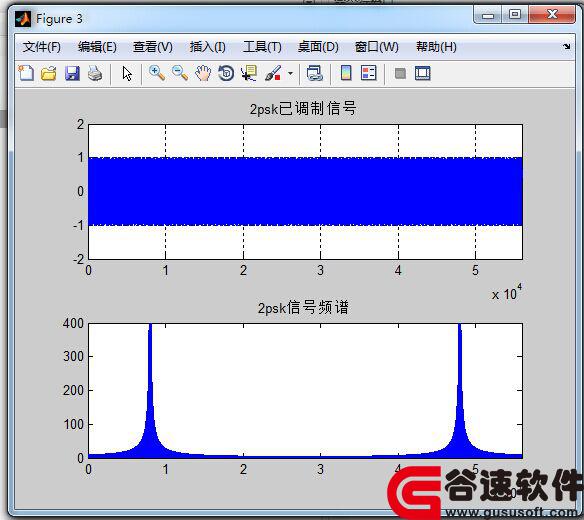Click the 2psk已调制信号 plot title
This screenshot has width=584, height=520.
click(x=303, y=109)
